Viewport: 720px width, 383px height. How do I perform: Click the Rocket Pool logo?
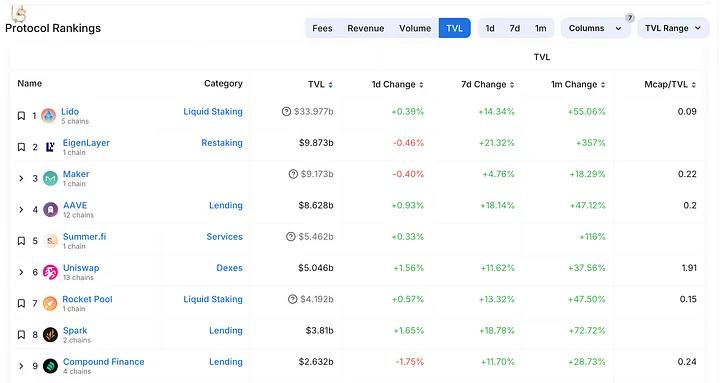coord(50,303)
